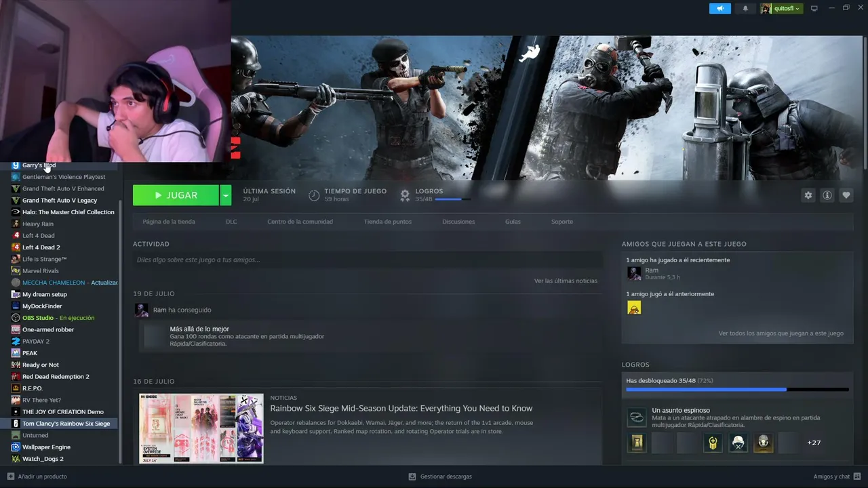868x488 pixels.
Task: Click the Left 4 Dead 2 icon
Action: [x=16, y=247]
